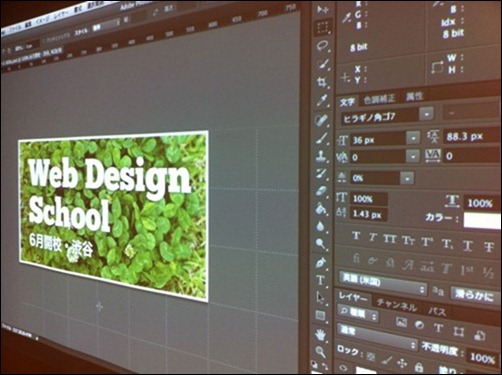Select the Eraser tool
This screenshot has height=375, width=502.
click(321, 191)
